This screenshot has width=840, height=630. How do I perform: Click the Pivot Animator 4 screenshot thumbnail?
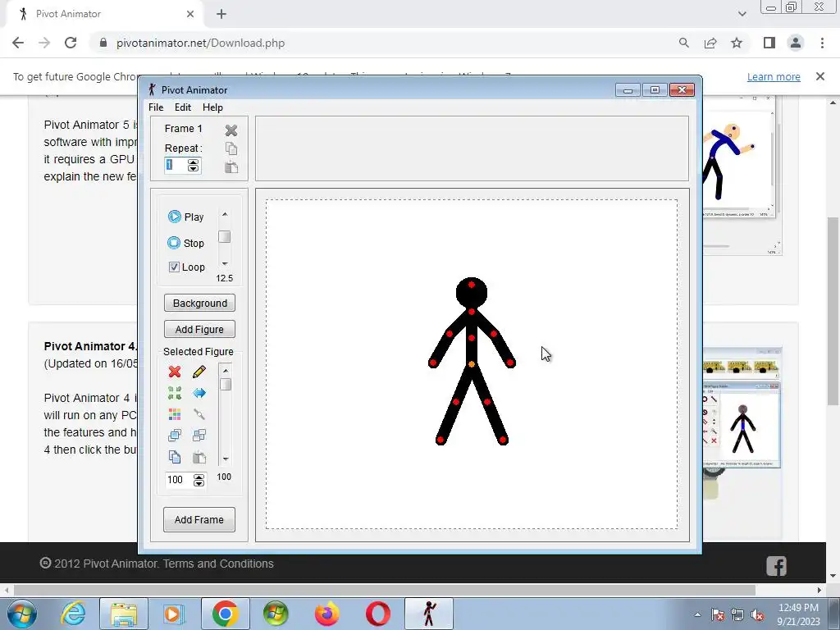coord(742,409)
